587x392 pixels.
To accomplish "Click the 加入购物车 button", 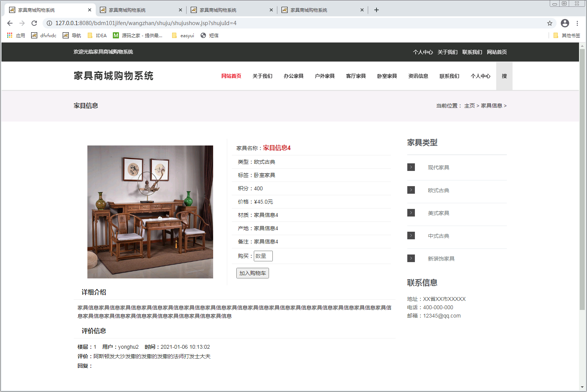I will (253, 273).
